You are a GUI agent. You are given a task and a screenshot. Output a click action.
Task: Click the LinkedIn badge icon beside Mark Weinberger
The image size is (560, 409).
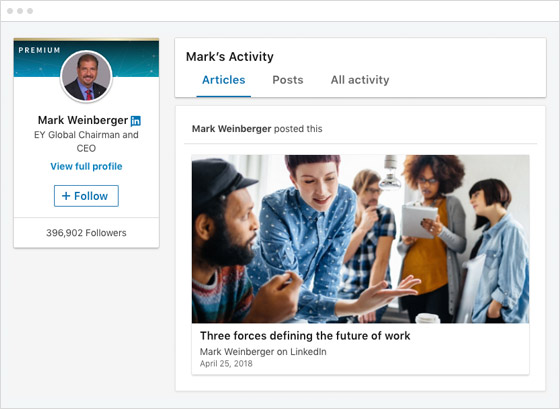coord(135,121)
